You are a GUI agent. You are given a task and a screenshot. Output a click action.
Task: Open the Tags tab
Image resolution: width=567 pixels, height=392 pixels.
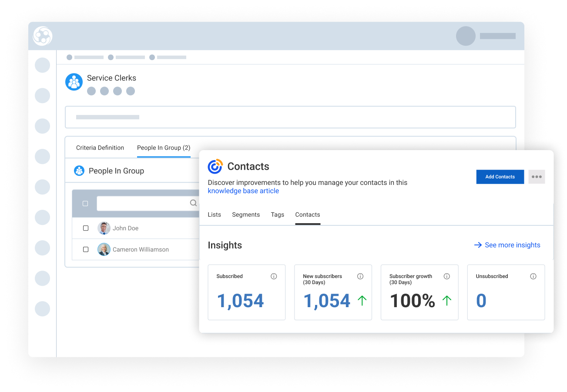coord(277,214)
